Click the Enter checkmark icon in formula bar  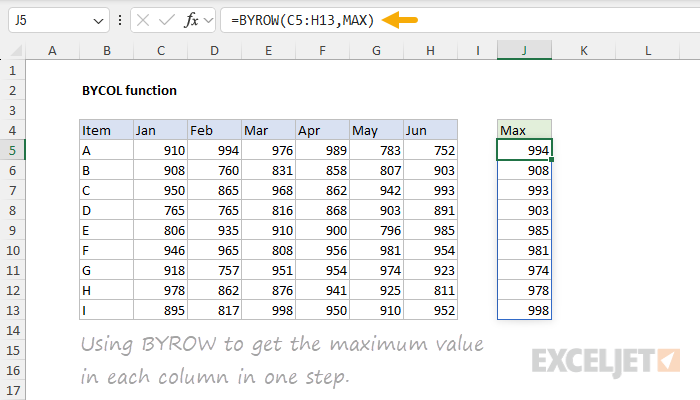(x=167, y=20)
